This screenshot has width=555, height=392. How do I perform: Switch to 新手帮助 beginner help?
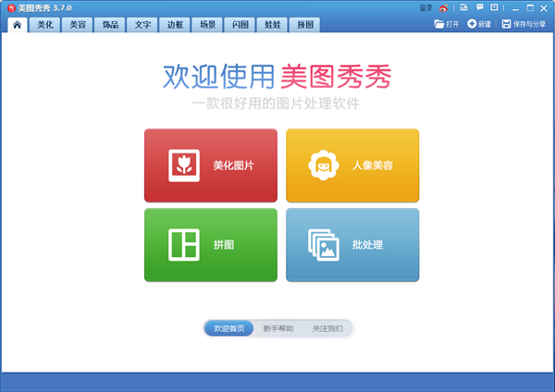coord(278,328)
